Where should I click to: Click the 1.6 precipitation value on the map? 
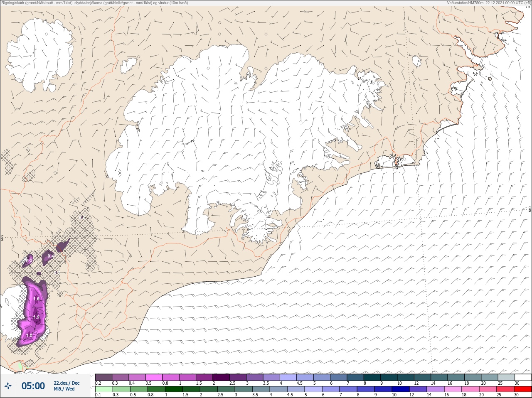click(36, 299)
